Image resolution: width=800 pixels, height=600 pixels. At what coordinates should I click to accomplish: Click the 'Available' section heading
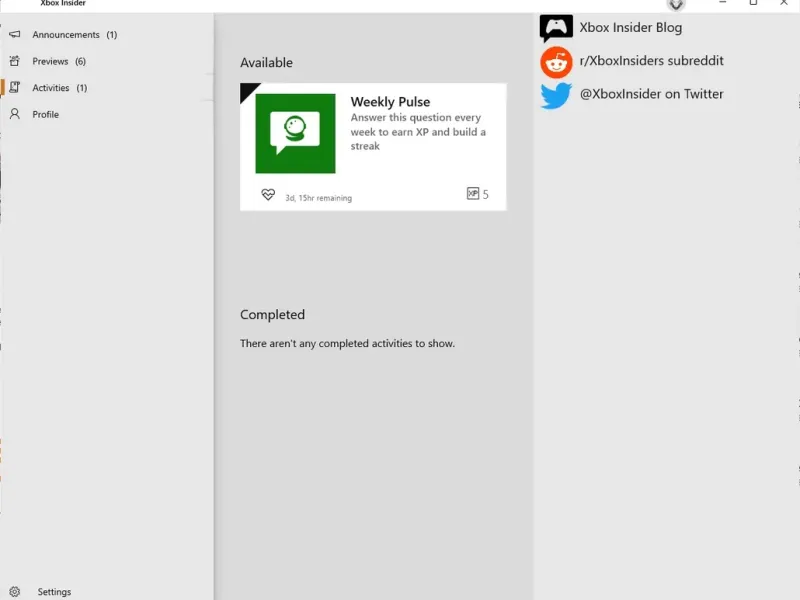[x=266, y=63]
